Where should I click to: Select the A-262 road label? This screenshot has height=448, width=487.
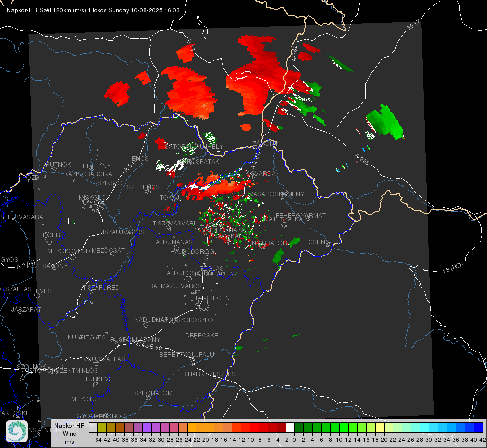tap(295, 53)
